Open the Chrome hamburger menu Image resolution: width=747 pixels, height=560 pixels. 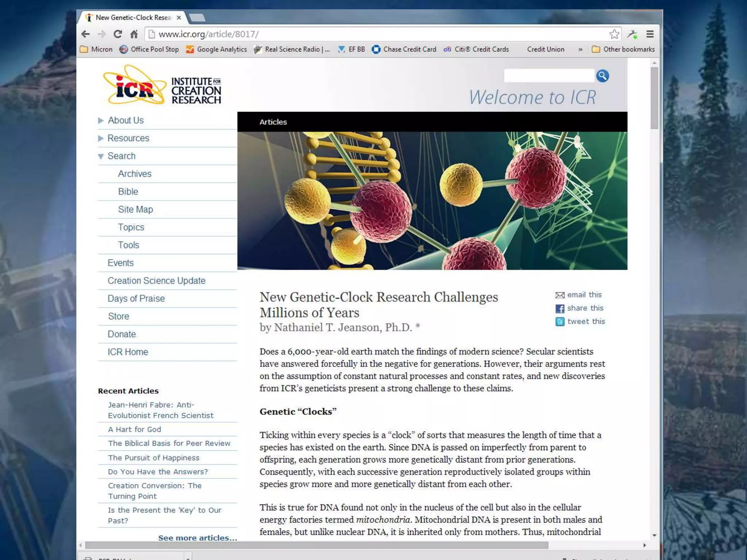coord(650,34)
